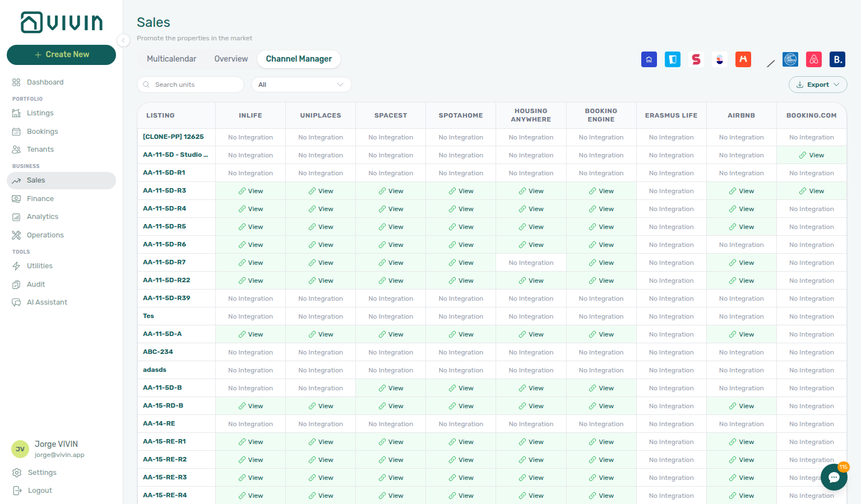View Spacest integration for AA-11-5D-B
The height and width of the screenshot is (504, 861).
point(391,388)
